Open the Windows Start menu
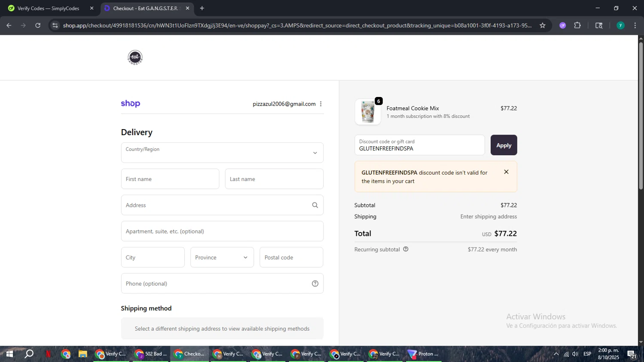644x362 pixels. pyautogui.click(x=9, y=354)
